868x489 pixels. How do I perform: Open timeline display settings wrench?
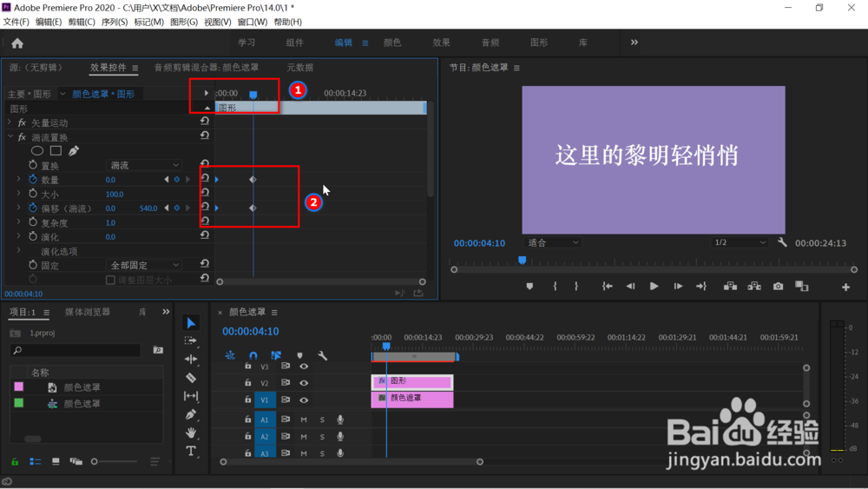coord(322,355)
